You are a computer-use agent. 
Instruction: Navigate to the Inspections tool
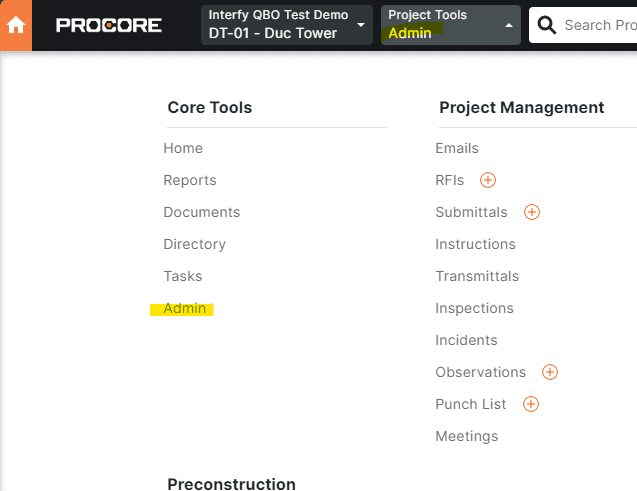474,308
